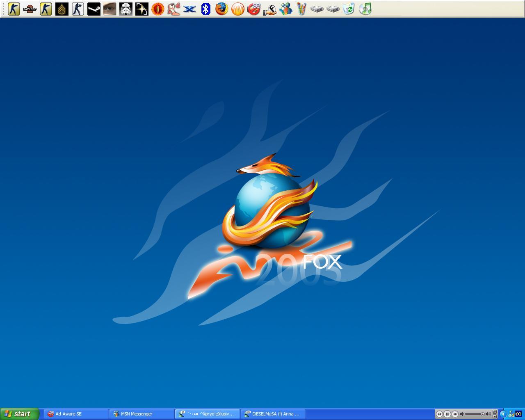This screenshot has width=525, height=420.
Task: Open the wireless network tray icon
Action: 518,414
